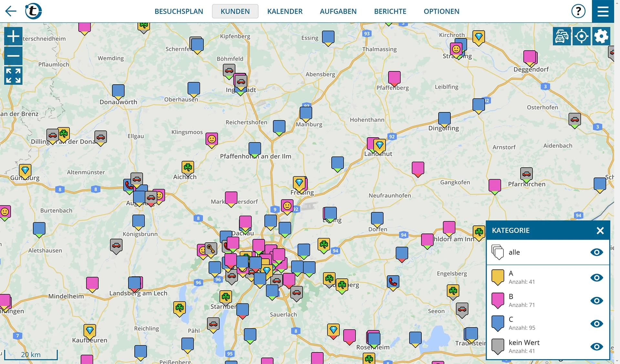Click the yellow category A swatch

pyautogui.click(x=498, y=277)
